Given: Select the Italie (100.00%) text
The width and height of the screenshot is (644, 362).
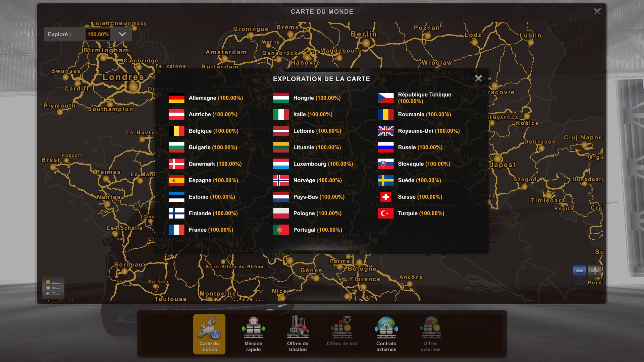Looking at the screenshot, I should tap(313, 114).
